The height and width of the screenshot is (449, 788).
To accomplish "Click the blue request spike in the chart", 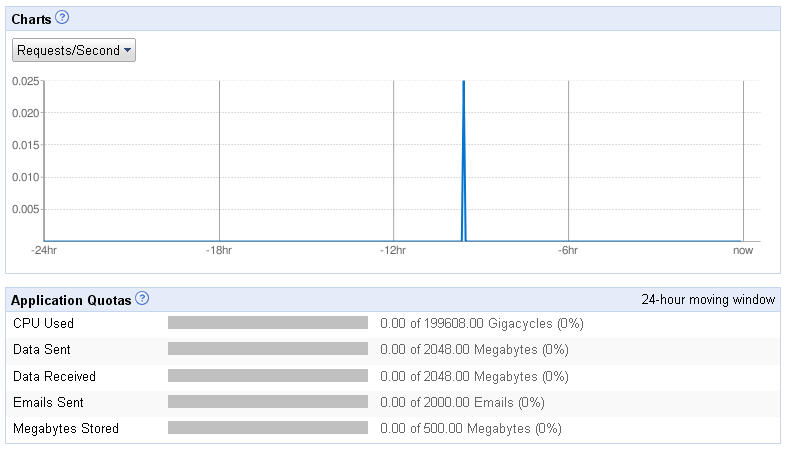I will [463, 161].
